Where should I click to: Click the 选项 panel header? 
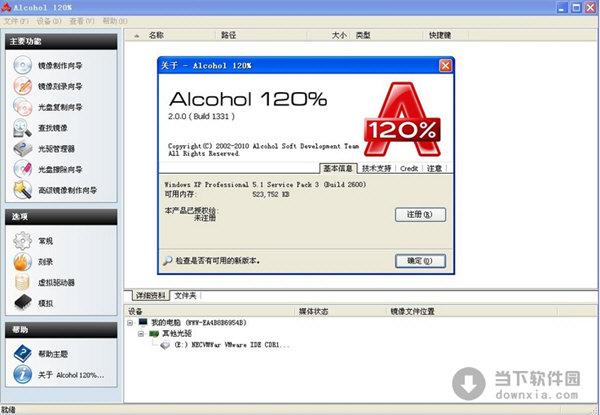pyautogui.click(x=61, y=216)
